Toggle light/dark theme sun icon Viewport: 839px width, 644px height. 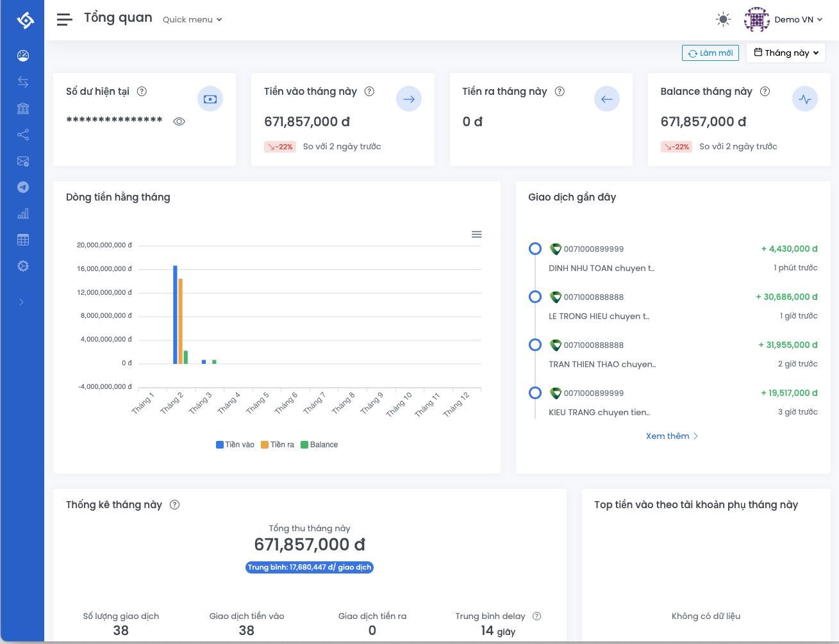pyautogui.click(x=723, y=19)
